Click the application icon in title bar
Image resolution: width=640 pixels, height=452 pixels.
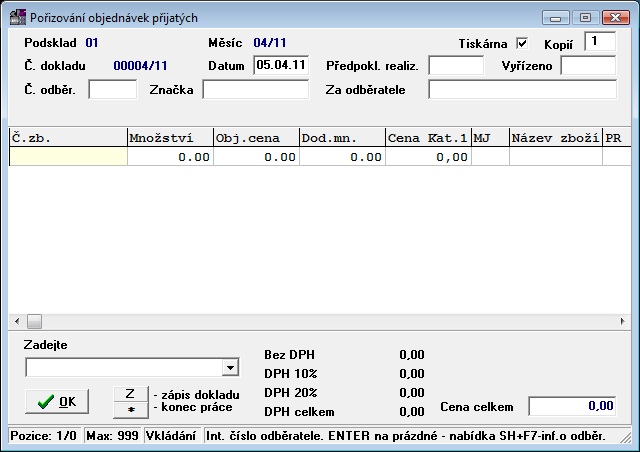pyautogui.click(x=17, y=17)
